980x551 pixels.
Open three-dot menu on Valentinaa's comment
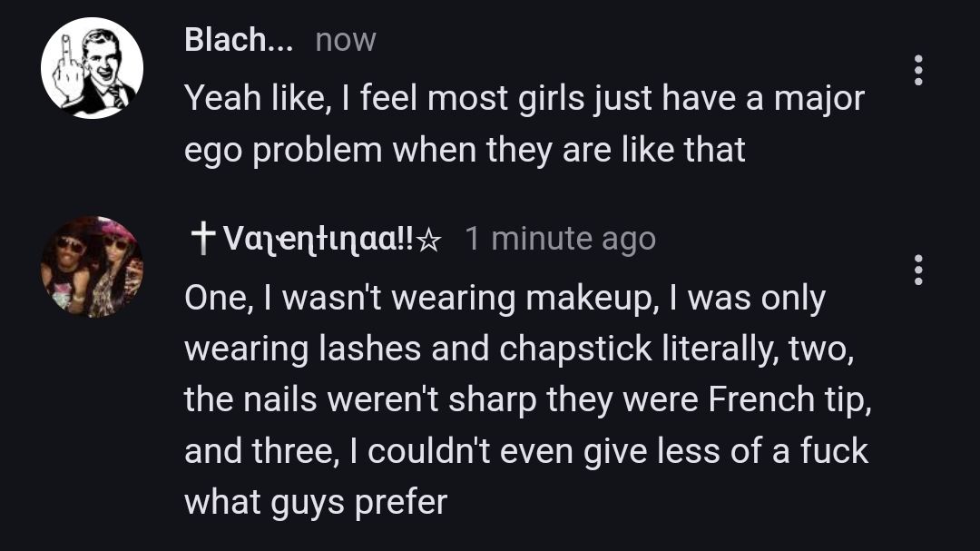point(918,269)
